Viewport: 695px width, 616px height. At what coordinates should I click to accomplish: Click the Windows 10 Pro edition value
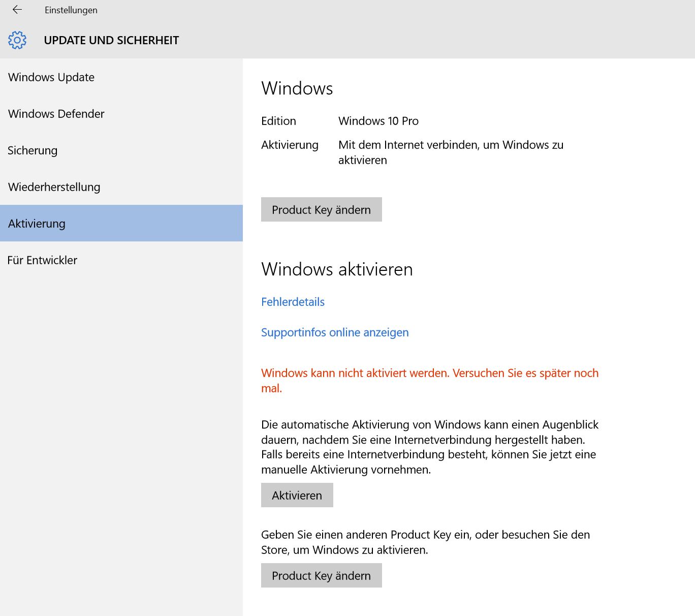coord(378,121)
